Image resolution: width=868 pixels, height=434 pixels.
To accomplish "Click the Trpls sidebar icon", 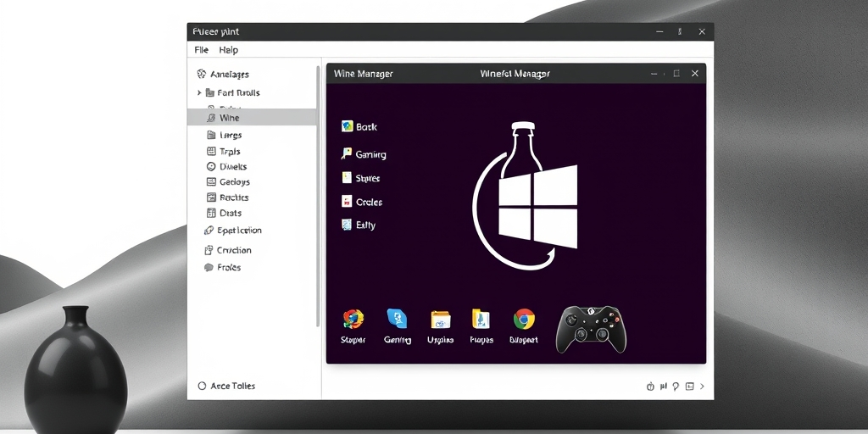I will [211, 151].
